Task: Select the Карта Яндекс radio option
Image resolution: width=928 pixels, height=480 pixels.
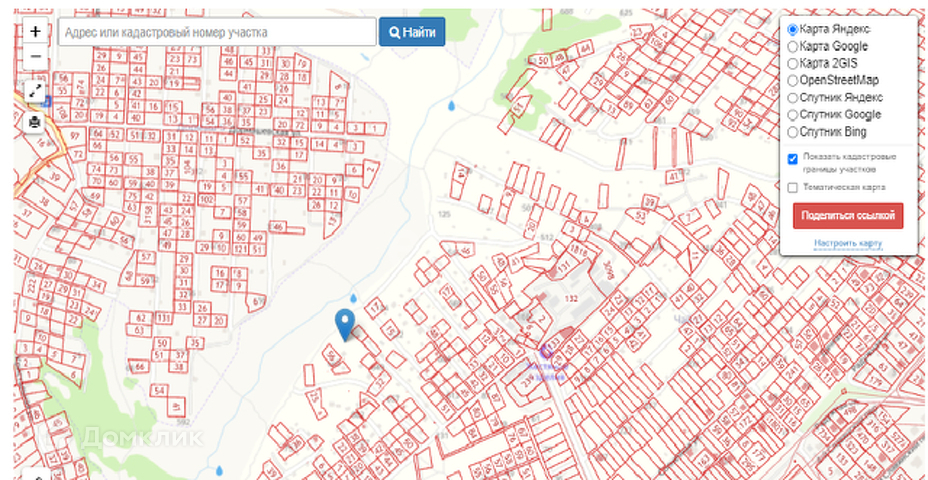Action: point(792,29)
